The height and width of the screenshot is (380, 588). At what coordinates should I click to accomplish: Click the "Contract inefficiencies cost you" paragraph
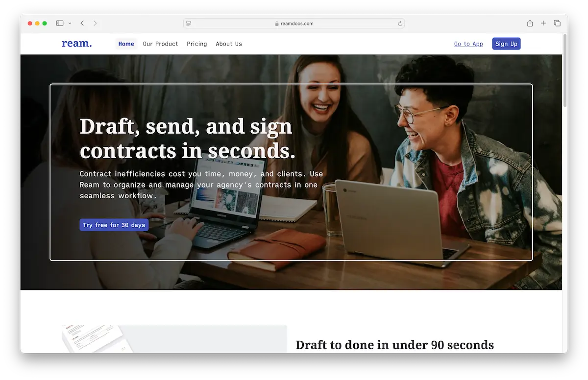point(201,185)
